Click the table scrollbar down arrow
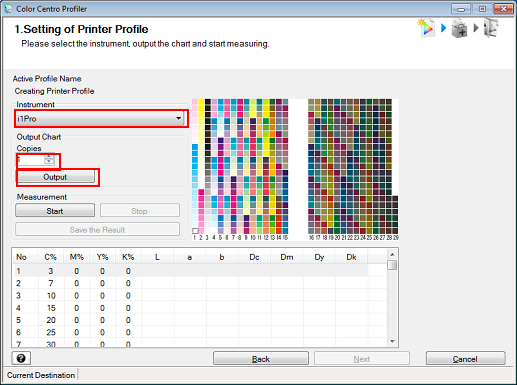The width and height of the screenshot is (517, 385). click(392, 341)
